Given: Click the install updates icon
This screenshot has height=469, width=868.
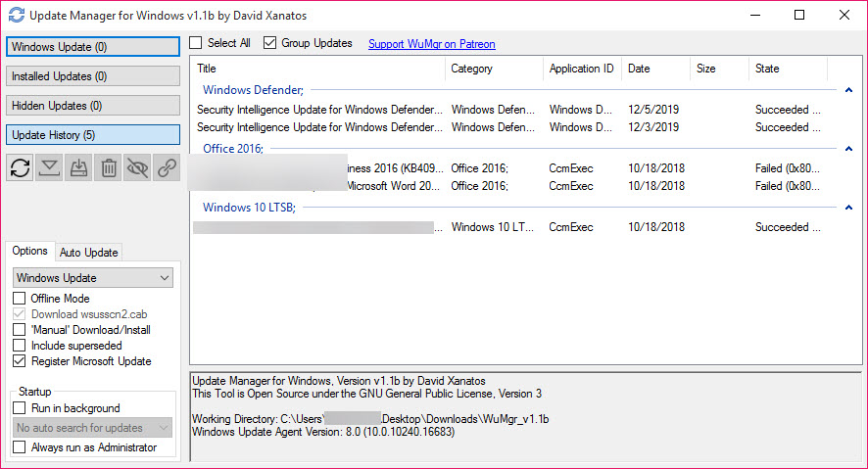Looking at the screenshot, I should [78, 167].
